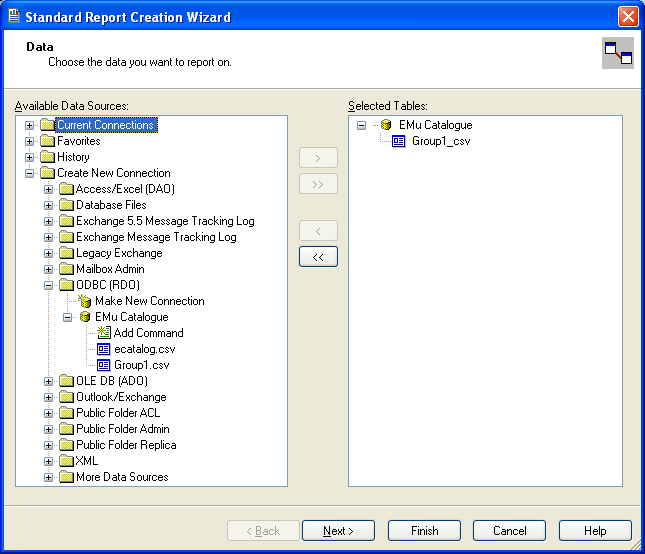Viewport: 645px width, 554px height.
Task: Expand the OLE DB (ADO) node
Action: [49, 381]
